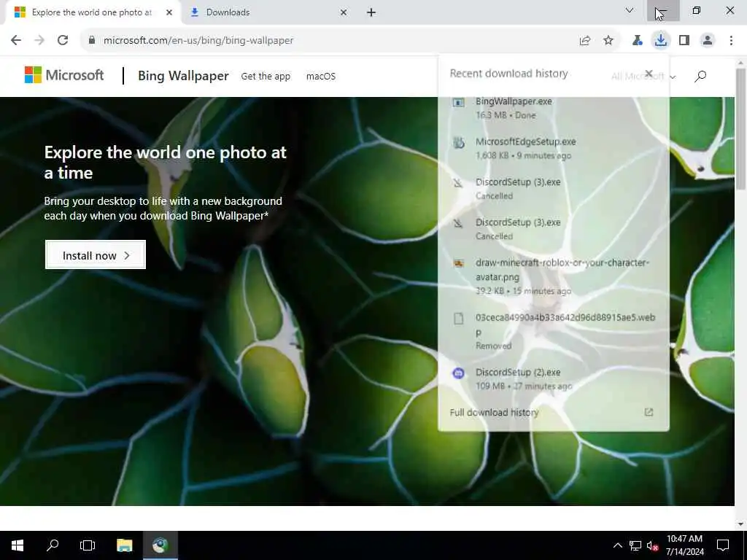Screen dimensions: 747x560
Task: Open the macOS nav link
Action: tap(321, 76)
